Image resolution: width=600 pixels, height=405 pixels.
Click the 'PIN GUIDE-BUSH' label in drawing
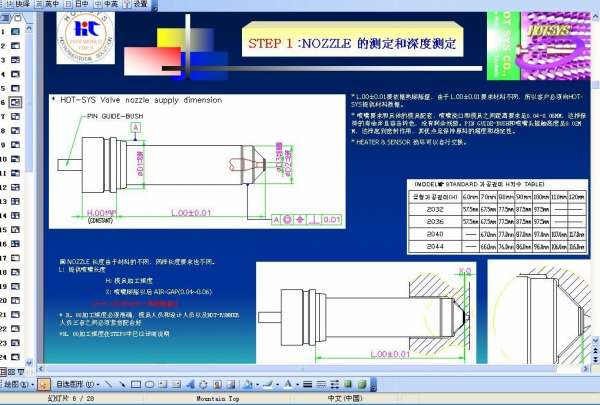[x=115, y=116]
